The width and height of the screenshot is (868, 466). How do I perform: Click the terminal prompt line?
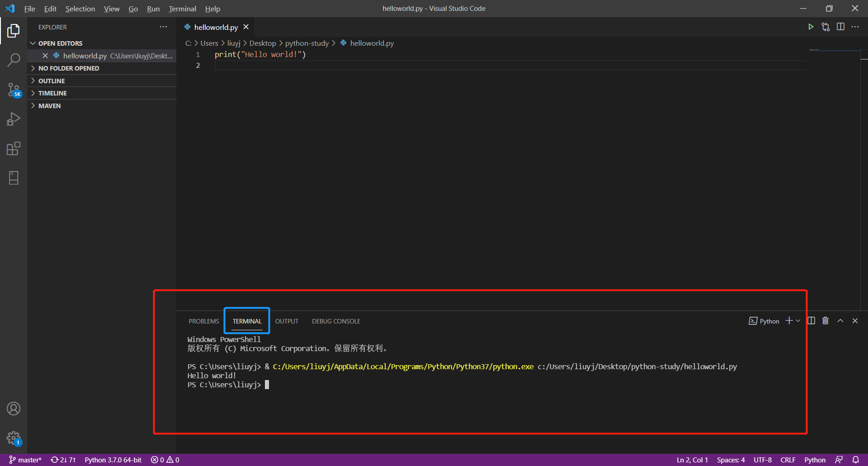[228, 385]
